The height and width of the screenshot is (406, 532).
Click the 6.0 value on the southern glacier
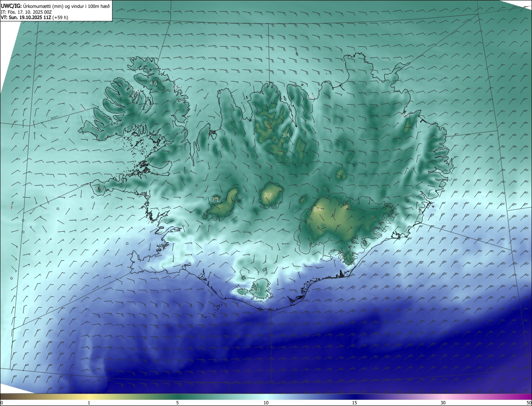coord(256,290)
